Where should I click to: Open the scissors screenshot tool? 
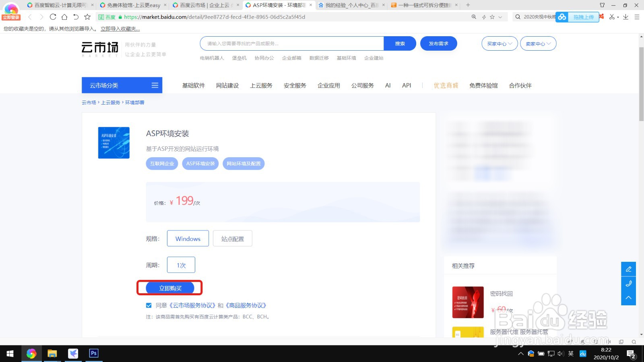[612, 17]
